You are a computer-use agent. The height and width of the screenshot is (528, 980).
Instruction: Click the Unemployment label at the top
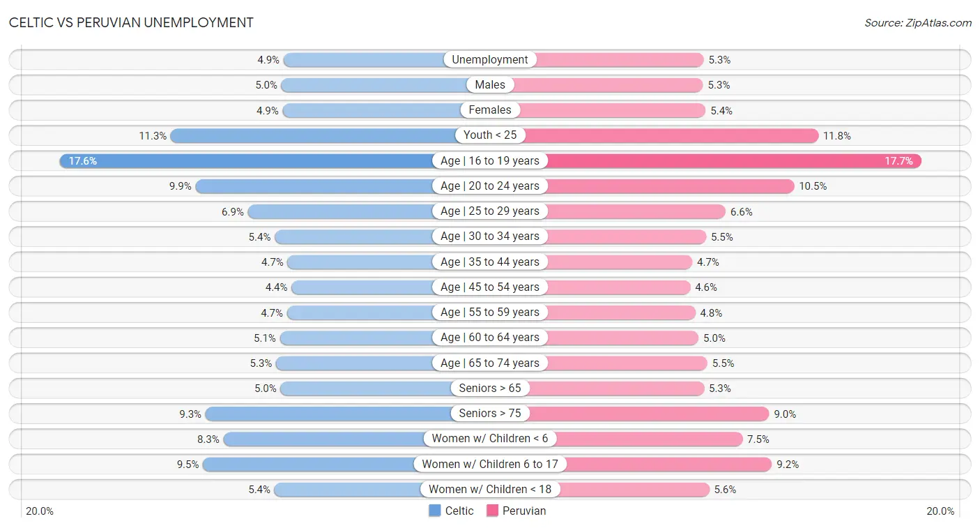click(490, 59)
